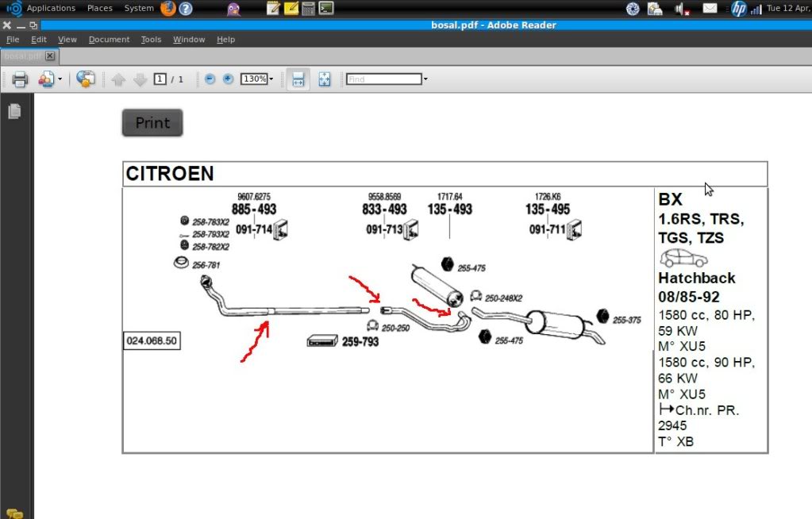The image size is (812, 519).
Task: Open the Window menu
Action: click(x=188, y=40)
